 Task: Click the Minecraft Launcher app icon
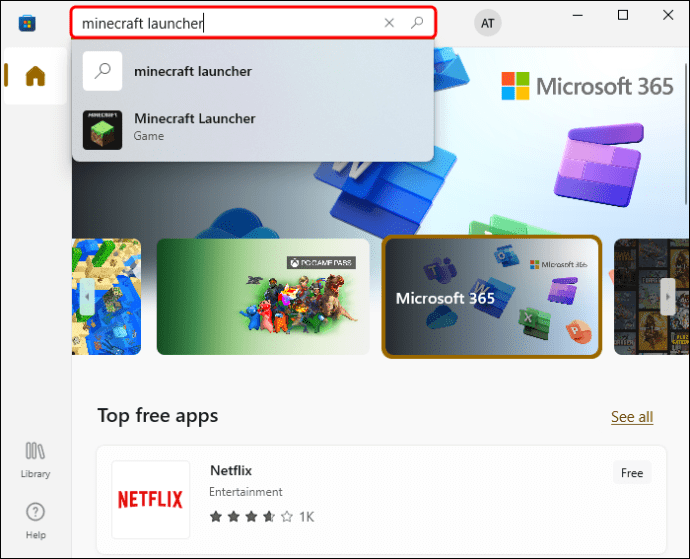(x=103, y=130)
